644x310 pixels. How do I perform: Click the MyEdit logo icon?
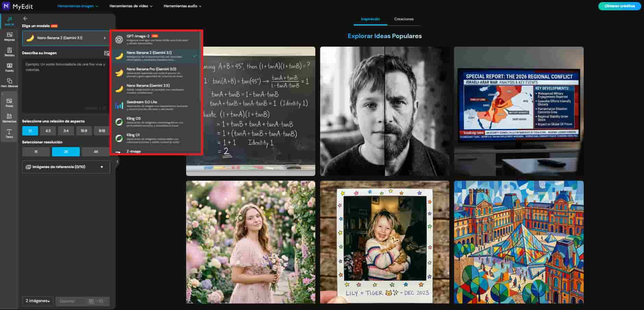(6, 6)
